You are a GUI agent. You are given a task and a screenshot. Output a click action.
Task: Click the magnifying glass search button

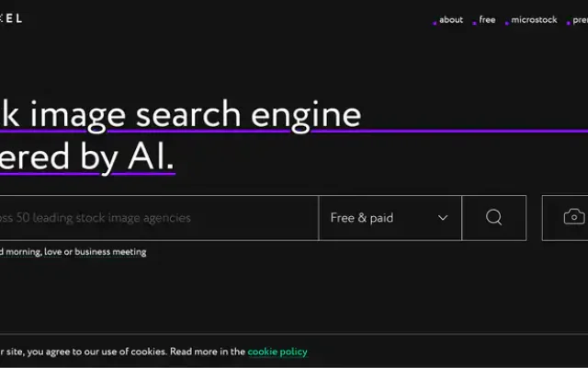[494, 218]
